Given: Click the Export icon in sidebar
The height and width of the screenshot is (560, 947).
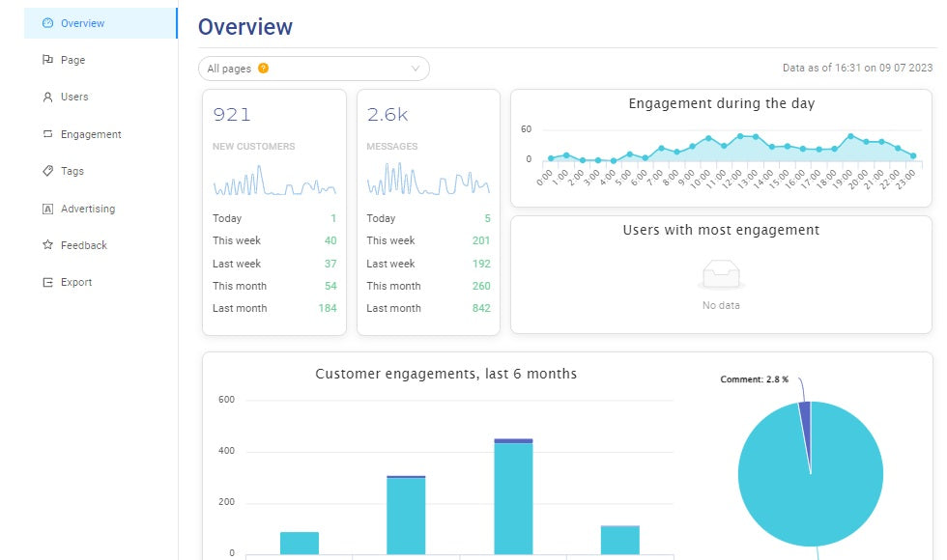Looking at the screenshot, I should [x=48, y=282].
